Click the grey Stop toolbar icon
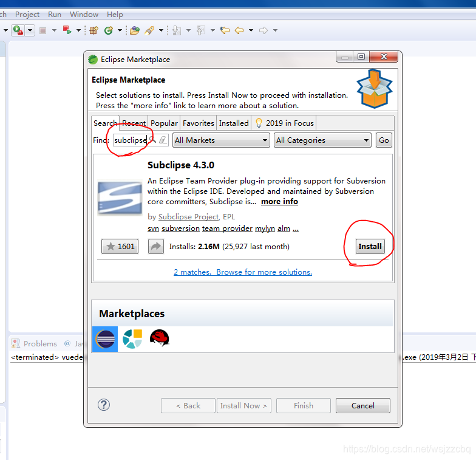Viewport: 476px width, 460px height. pyautogui.click(x=42, y=30)
